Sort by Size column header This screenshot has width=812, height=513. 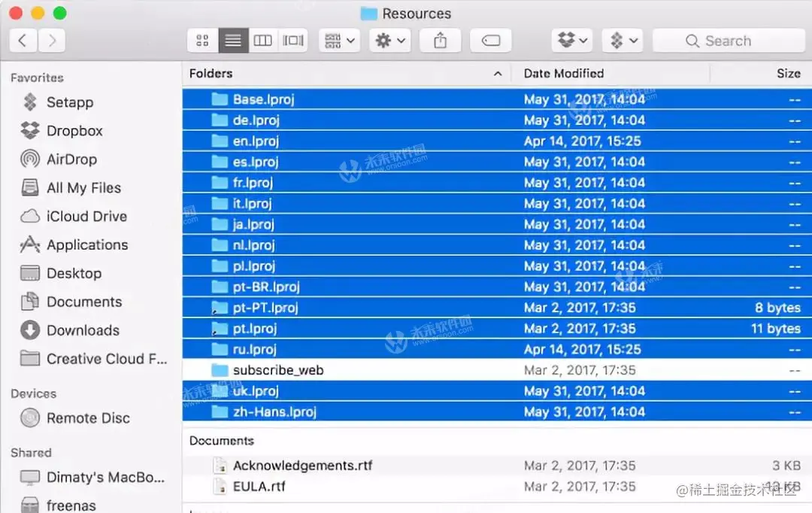[x=788, y=74]
